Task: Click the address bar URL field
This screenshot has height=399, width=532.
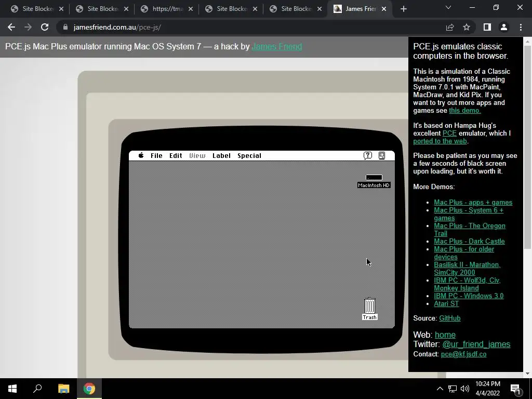Action: point(251,27)
